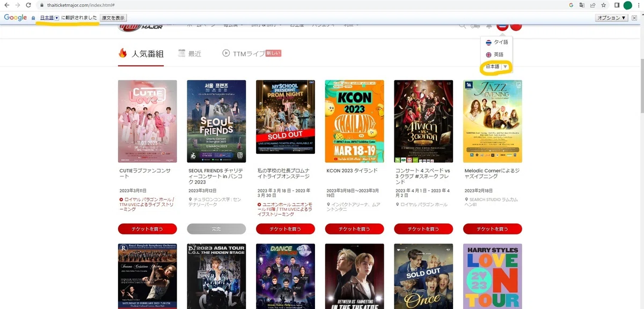Image resolution: width=644 pixels, height=309 pixels.
Task: Open the Chrome three-dot menu
Action: coord(639,5)
